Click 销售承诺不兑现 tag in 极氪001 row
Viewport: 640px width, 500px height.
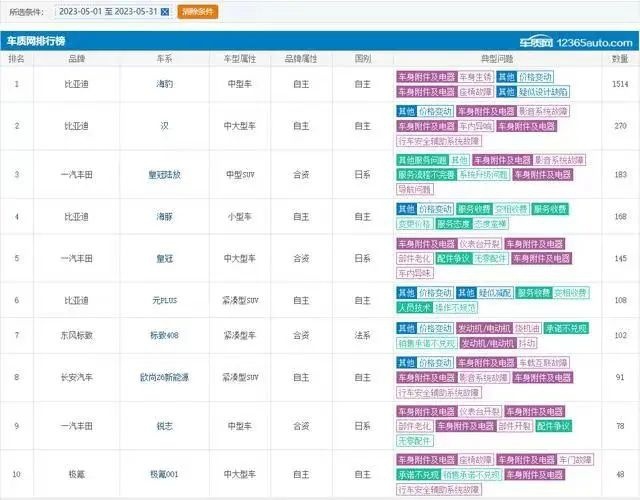pyautogui.click(x=471, y=475)
